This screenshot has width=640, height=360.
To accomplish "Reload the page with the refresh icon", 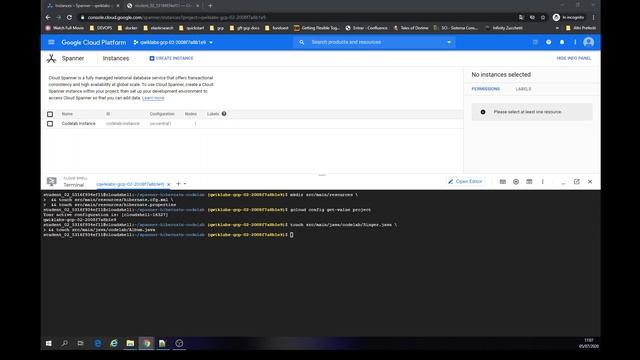I will coord(69,18).
